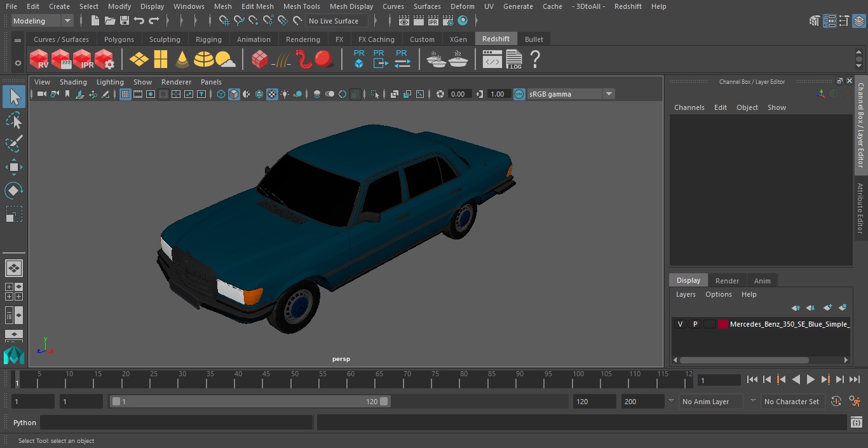The height and width of the screenshot is (448, 868).
Task: Open Layers menu in Layer Editor
Action: tap(686, 294)
